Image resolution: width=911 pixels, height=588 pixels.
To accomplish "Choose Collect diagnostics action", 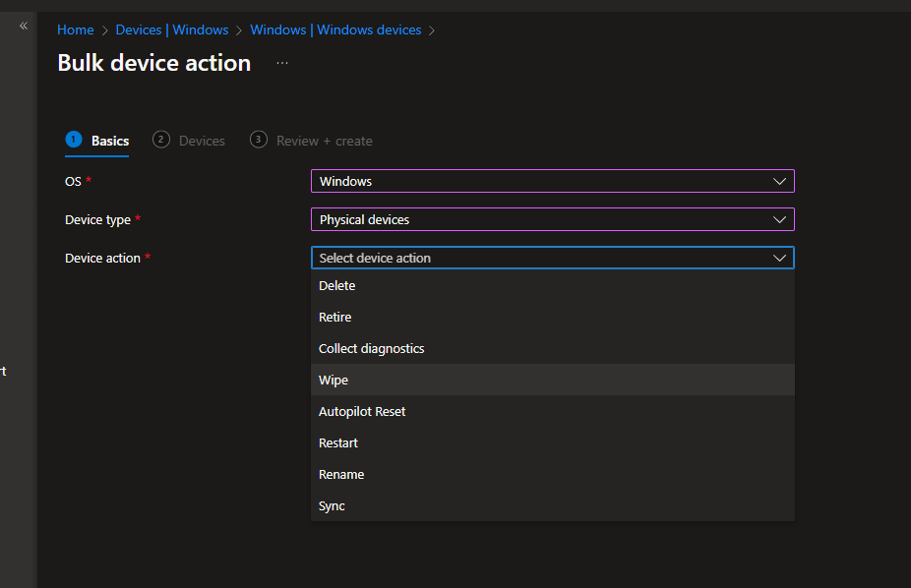I will click(553, 348).
